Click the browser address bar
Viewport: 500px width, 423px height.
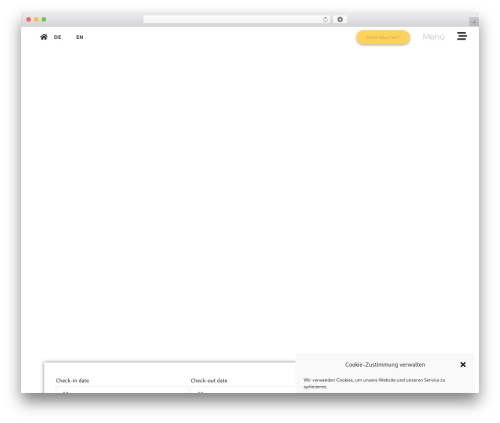(236, 20)
